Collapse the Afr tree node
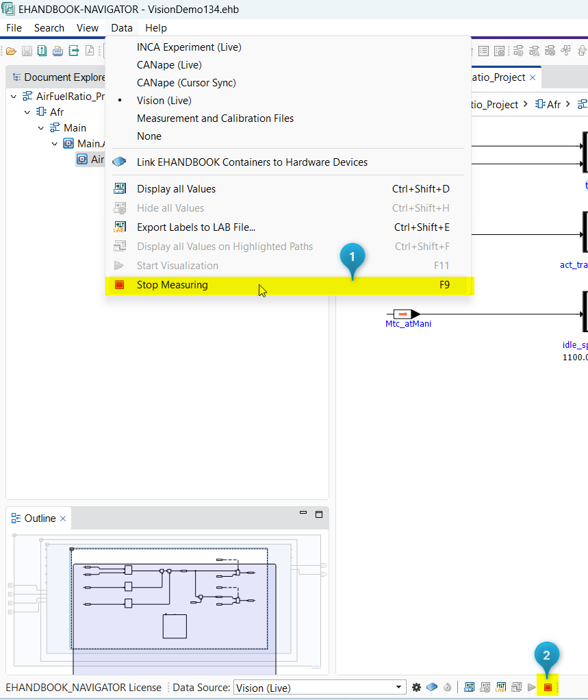Screen dimensions: 588x700 point(27,112)
